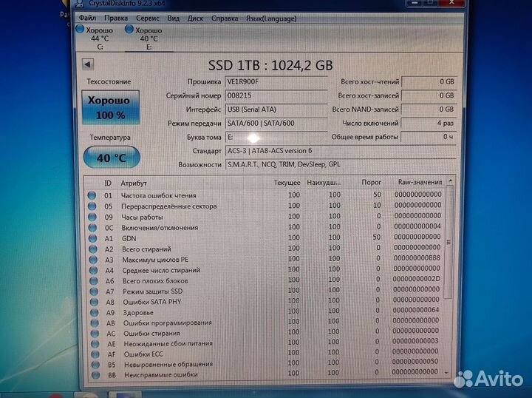Click the attribute list scroll down arrow

(x=446, y=373)
